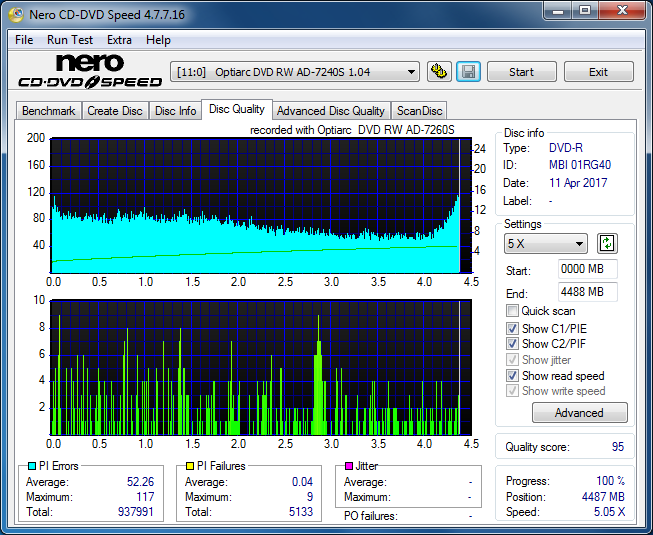653x535 pixels.
Task: Click the disc ID MBI 01RG40
Action: point(580,165)
